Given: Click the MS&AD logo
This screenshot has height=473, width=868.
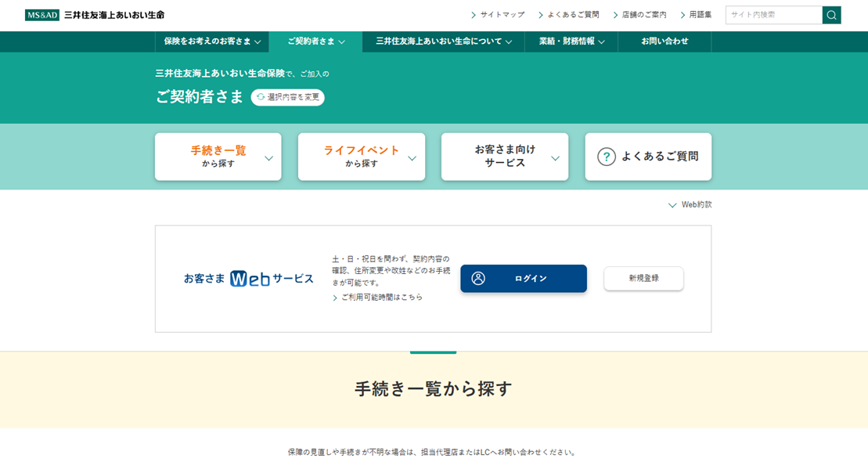Looking at the screenshot, I should click(x=42, y=15).
